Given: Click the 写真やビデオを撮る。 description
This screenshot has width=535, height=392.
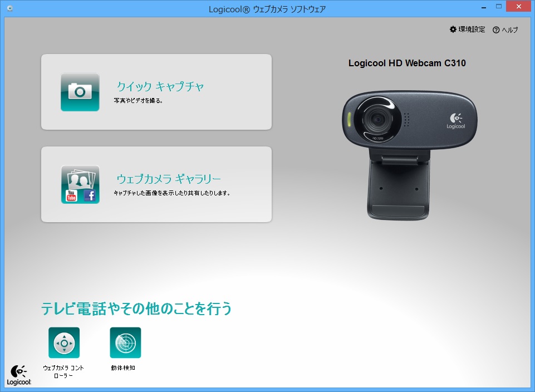Looking at the screenshot, I should [138, 101].
